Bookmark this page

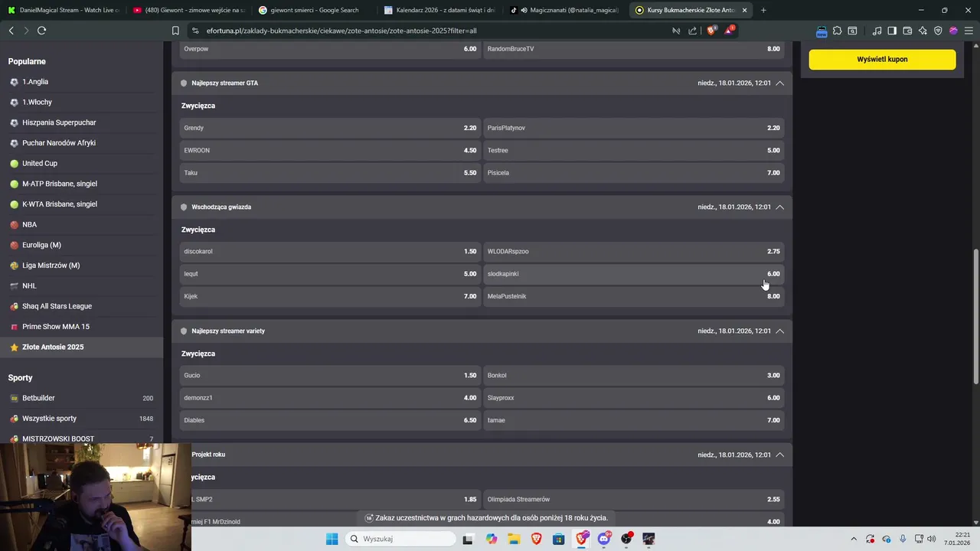point(175,31)
